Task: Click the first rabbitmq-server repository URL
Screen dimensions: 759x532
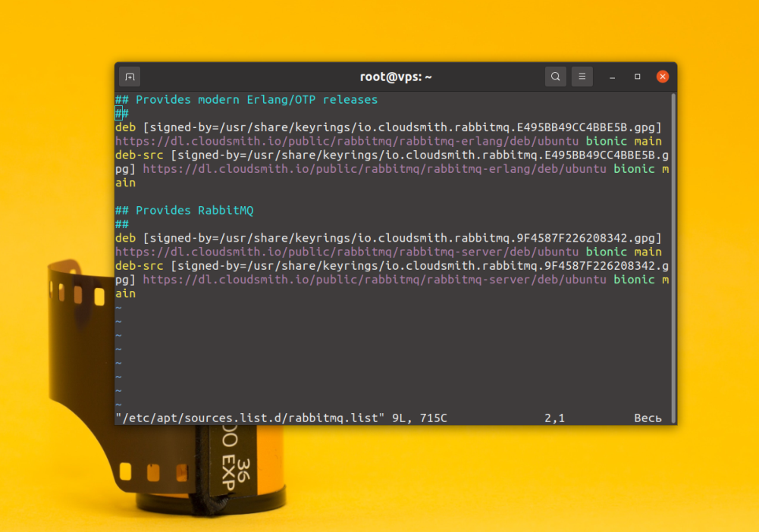Action: click(x=347, y=252)
